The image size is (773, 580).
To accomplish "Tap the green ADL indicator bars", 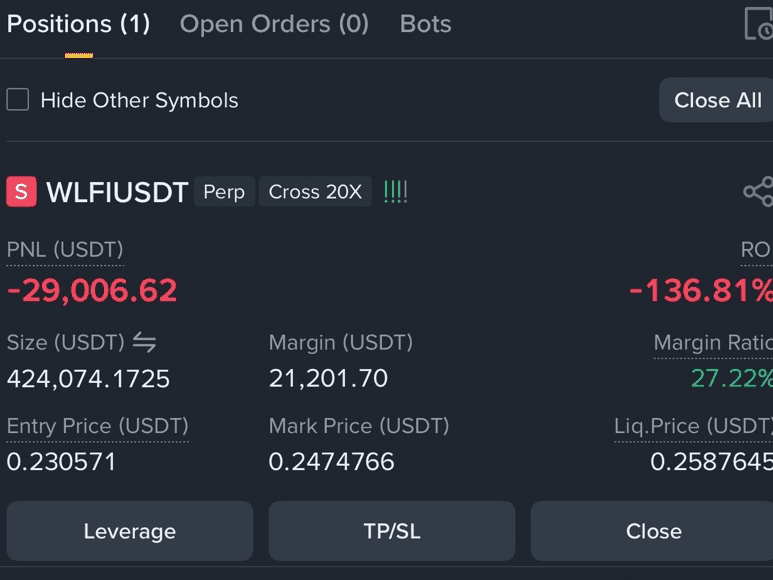I will click(x=395, y=192).
